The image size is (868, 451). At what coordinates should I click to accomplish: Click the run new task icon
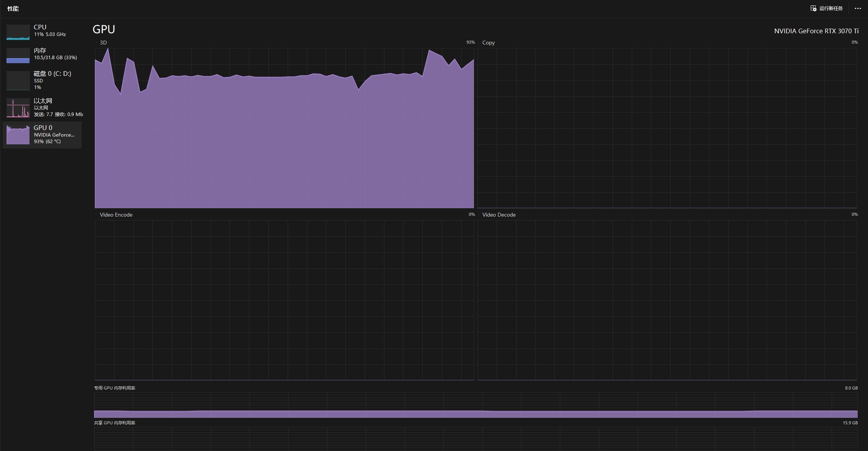pos(813,8)
